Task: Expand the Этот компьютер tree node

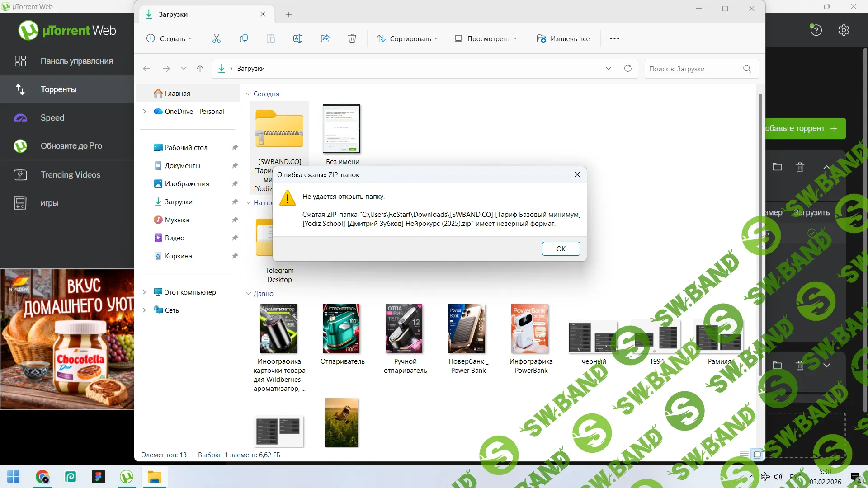Action: click(144, 292)
